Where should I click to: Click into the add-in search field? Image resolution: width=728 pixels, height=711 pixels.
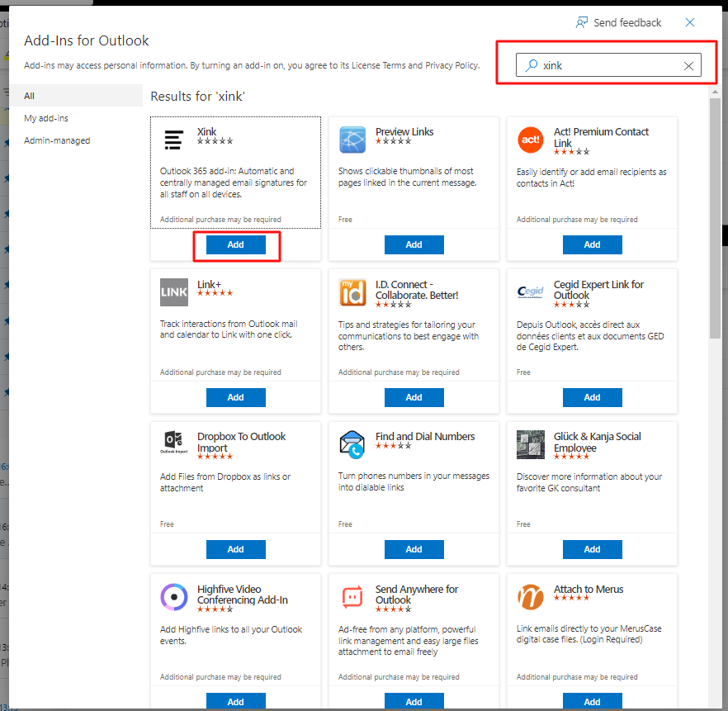[x=608, y=65]
